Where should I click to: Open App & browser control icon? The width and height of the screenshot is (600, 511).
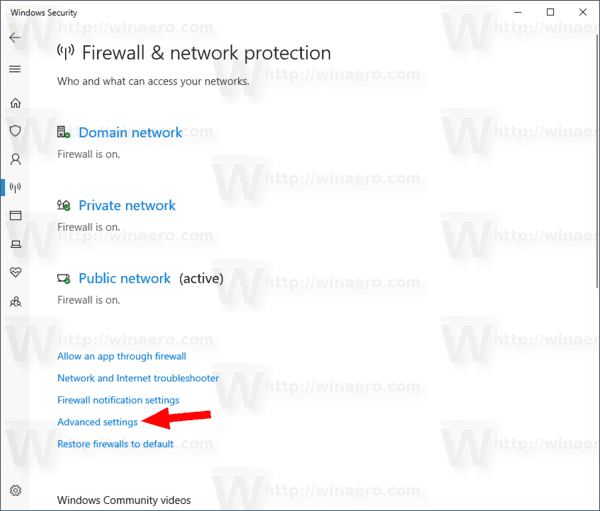coord(15,216)
